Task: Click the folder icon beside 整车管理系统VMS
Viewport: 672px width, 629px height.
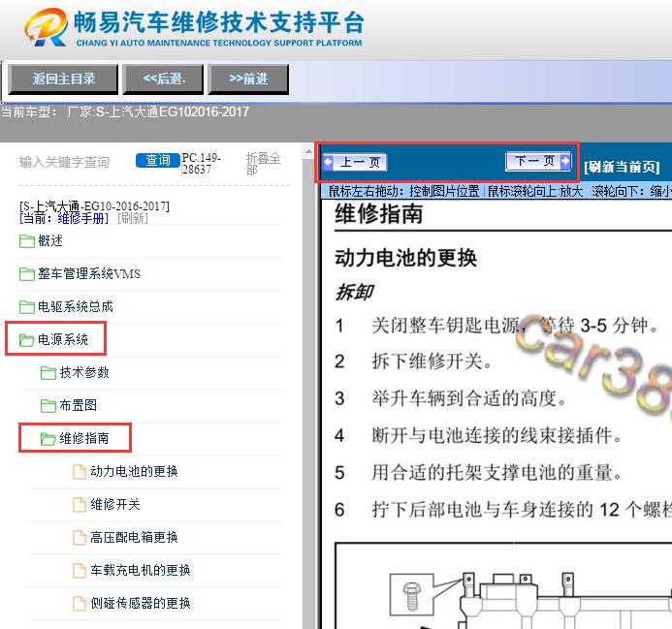Action: click(x=26, y=274)
